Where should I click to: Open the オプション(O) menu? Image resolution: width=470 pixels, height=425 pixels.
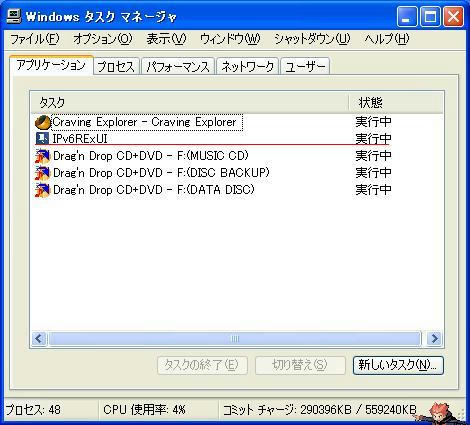[x=103, y=39]
